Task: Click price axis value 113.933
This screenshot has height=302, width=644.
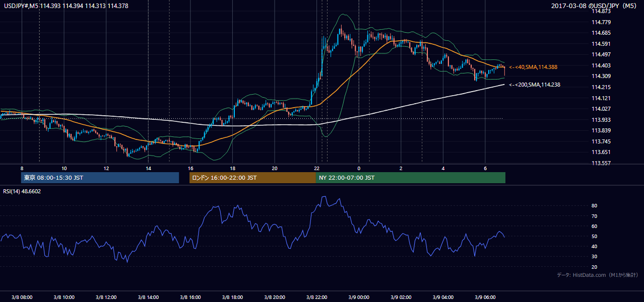Action: pyautogui.click(x=601, y=120)
